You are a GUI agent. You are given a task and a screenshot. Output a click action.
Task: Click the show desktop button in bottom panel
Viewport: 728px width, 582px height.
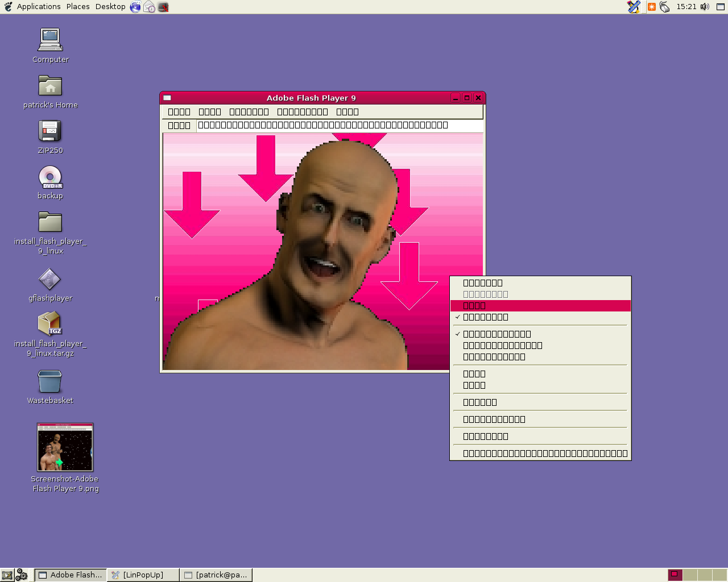pos(7,575)
